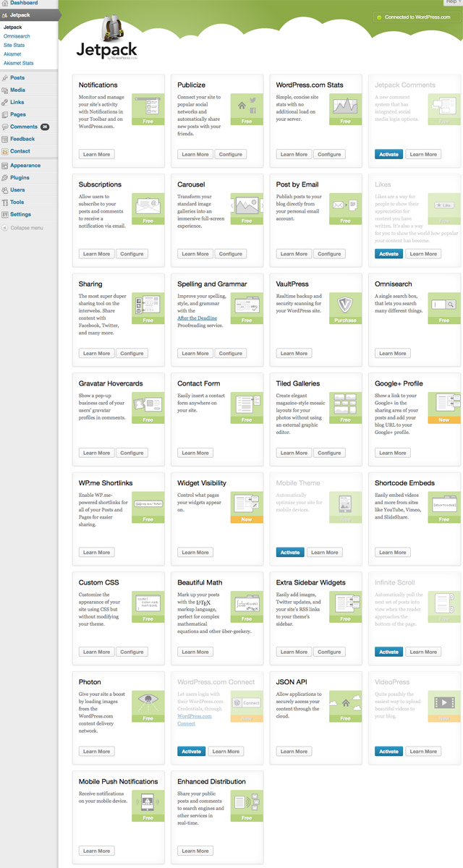Learn more about VaultPress
Viewport: 463px width, 868px height.
294,354
